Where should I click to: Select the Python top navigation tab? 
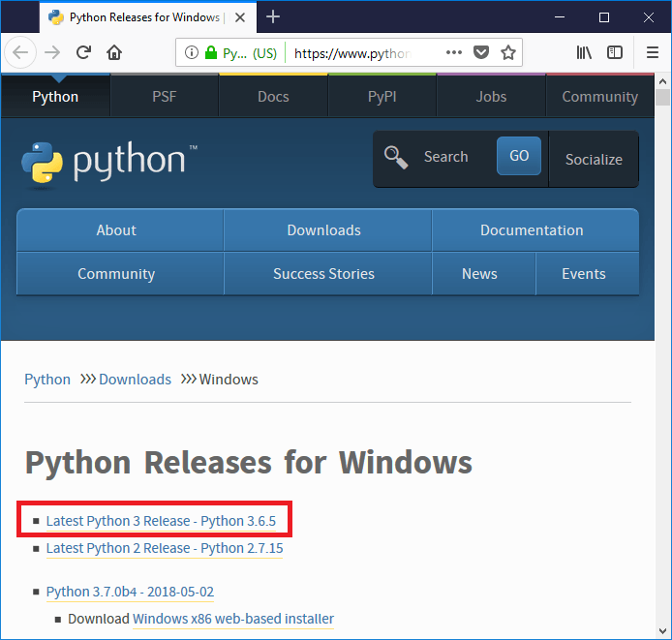[x=55, y=96]
